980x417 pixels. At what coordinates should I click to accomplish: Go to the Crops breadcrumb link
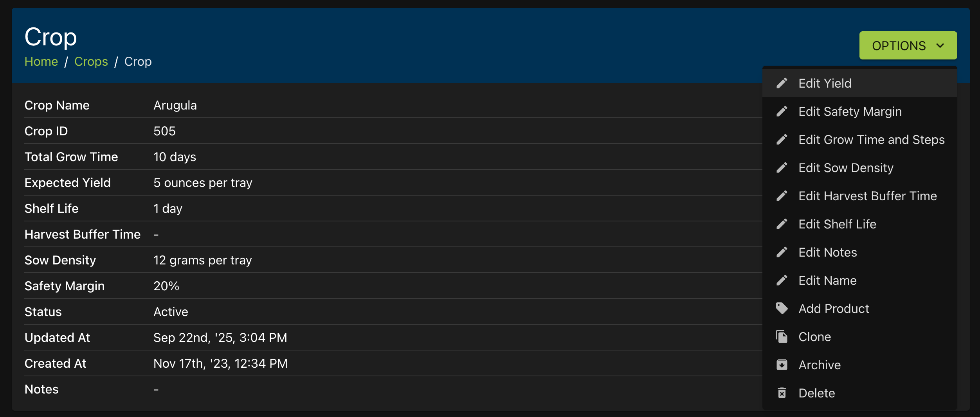coord(91,61)
